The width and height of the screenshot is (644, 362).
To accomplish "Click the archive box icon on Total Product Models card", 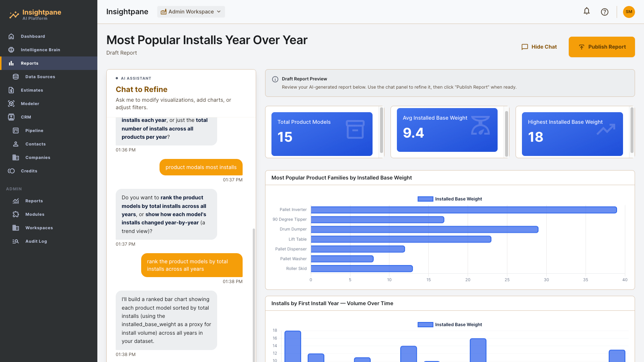I will 355,129.
